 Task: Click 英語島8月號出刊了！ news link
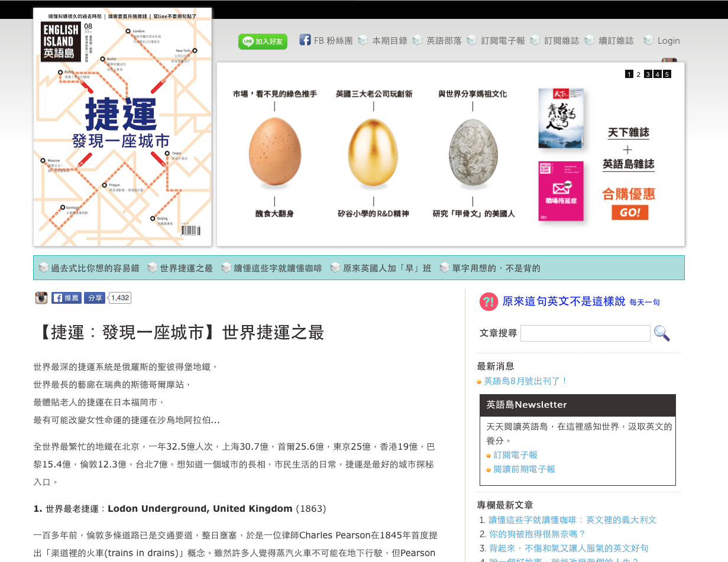[x=525, y=381]
